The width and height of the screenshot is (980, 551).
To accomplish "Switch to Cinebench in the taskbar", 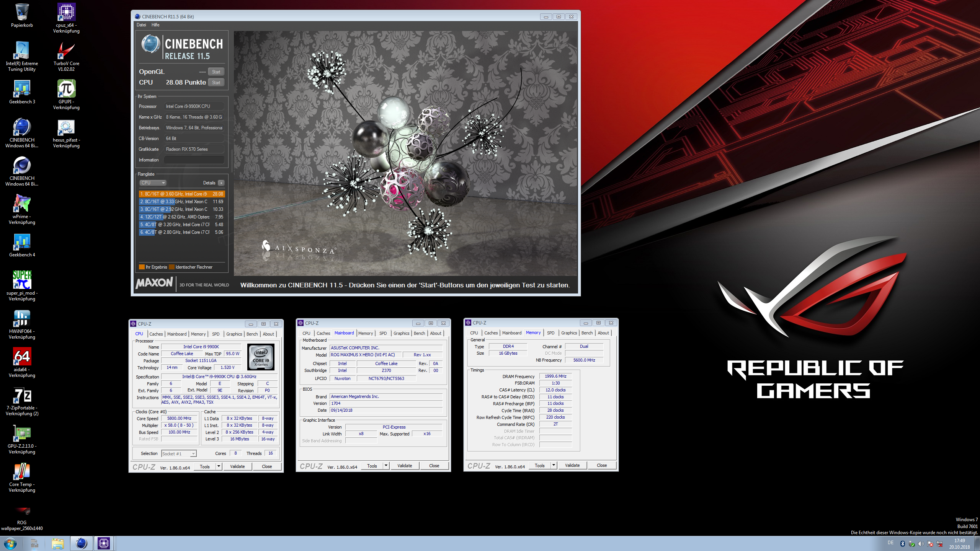I will point(81,543).
